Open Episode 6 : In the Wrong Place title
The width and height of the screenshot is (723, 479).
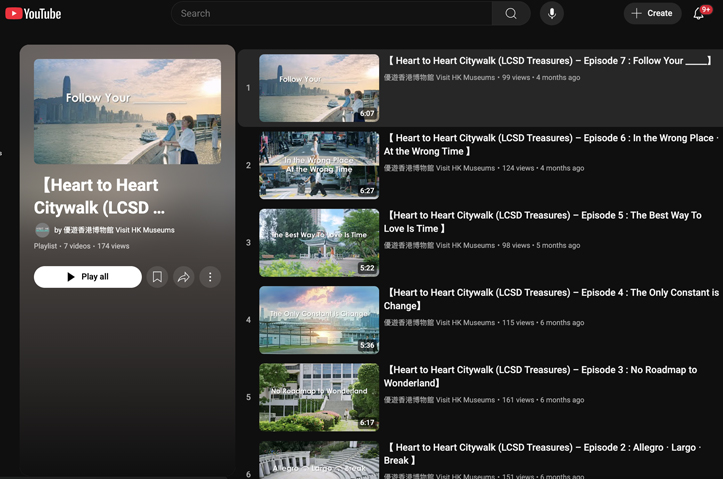551,145
